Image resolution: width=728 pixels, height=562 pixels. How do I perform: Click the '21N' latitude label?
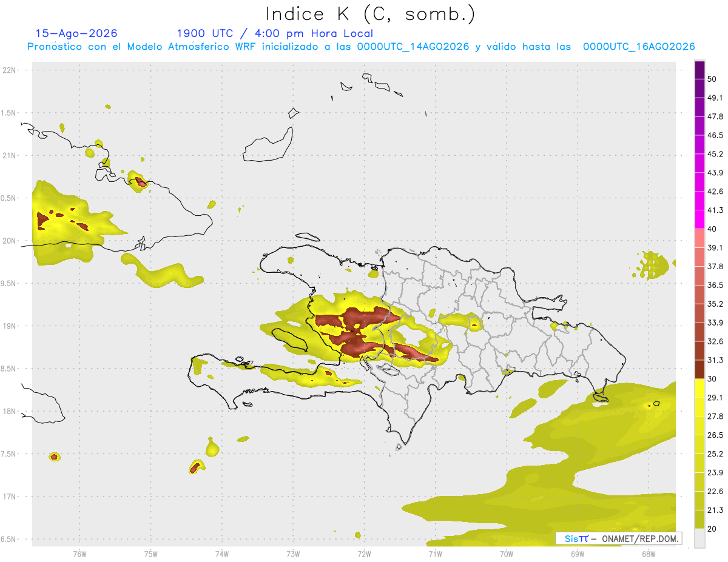[x=9, y=155]
